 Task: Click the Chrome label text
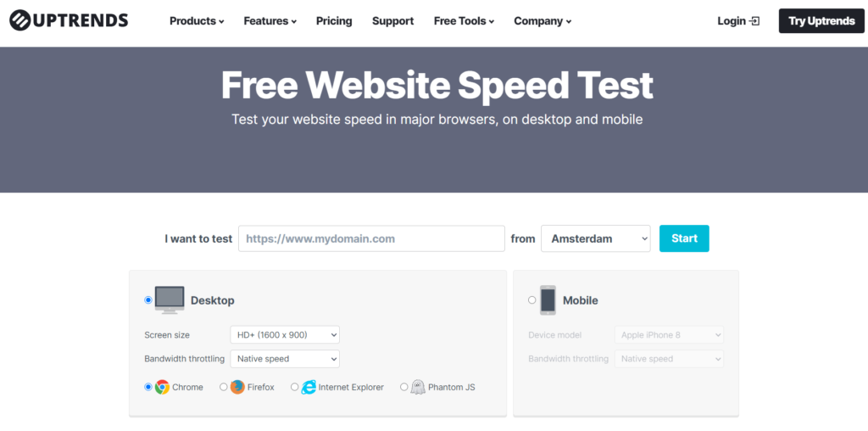(187, 387)
